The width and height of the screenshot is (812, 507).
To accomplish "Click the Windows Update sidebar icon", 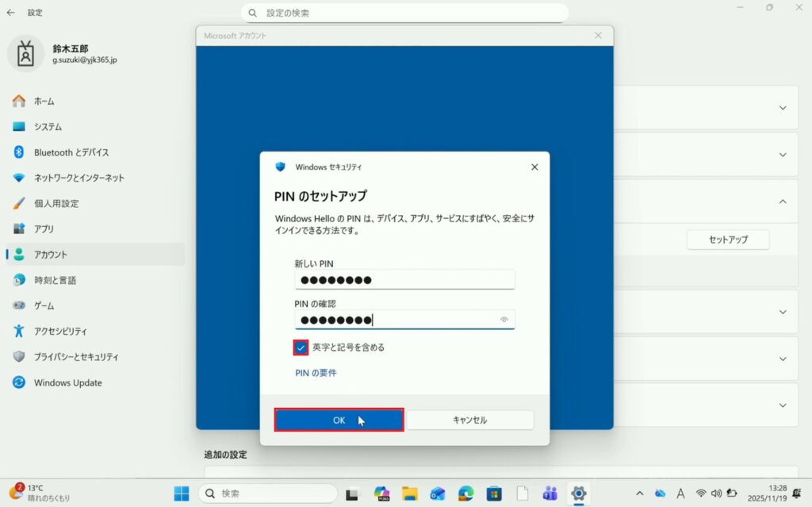I will tap(19, 382).
